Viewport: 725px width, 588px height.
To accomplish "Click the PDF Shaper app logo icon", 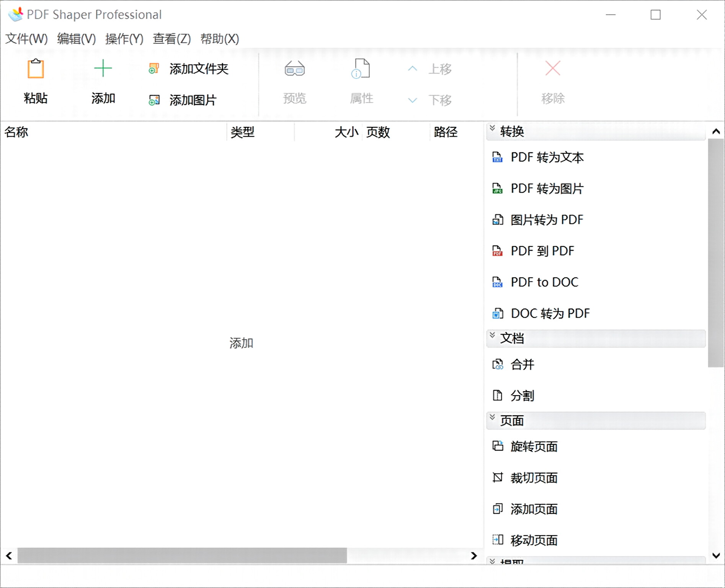I will 16,14.
